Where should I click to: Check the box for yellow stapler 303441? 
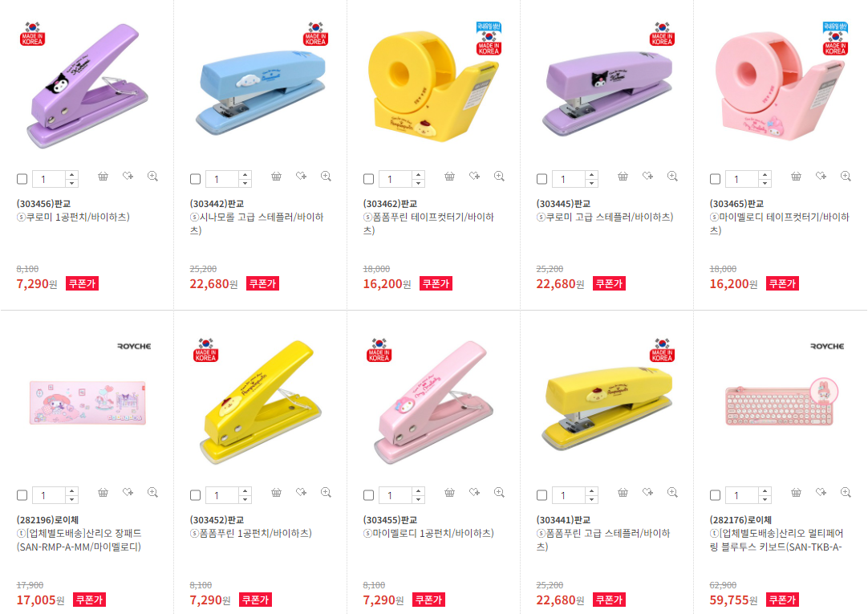coord(542,495)
